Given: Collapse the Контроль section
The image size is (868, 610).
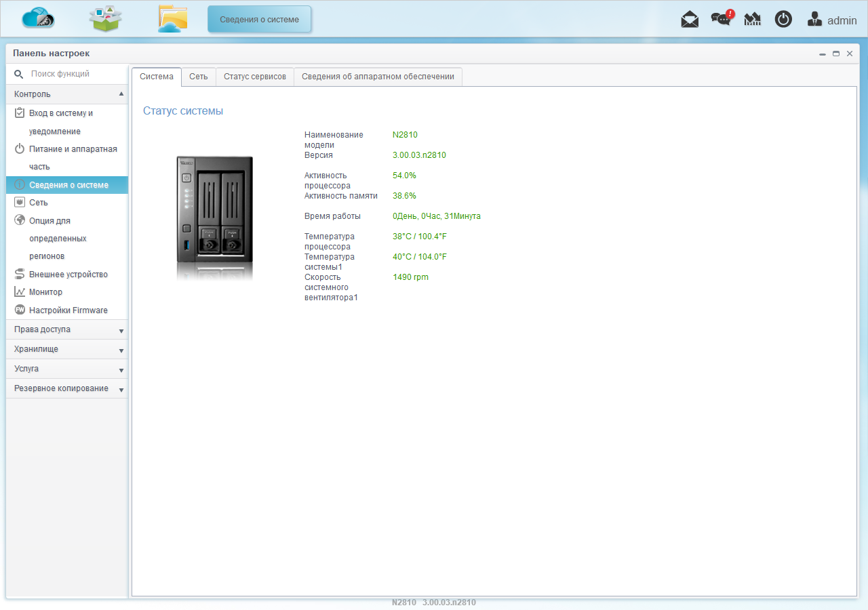Looking at the screenshot, I should (67, 94).
